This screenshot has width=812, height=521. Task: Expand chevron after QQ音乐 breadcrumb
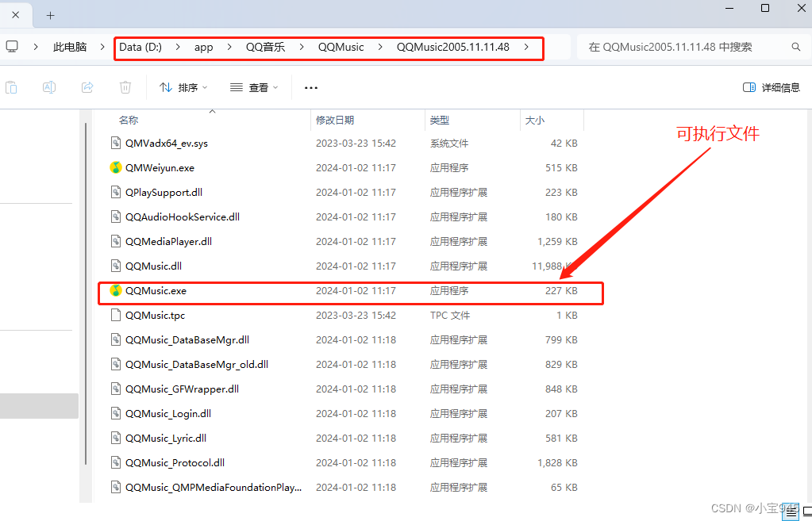pyautogui.click(x=302, y=47)
